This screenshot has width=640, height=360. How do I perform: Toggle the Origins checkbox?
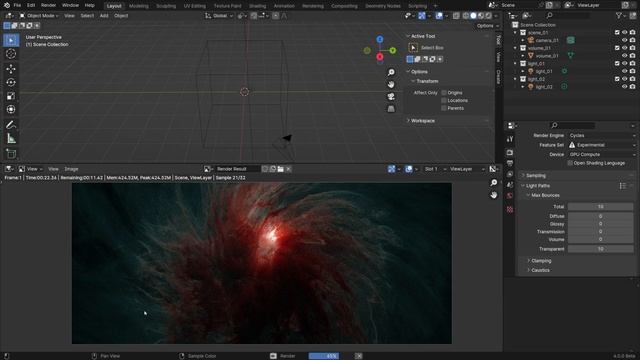click(444, 93)
